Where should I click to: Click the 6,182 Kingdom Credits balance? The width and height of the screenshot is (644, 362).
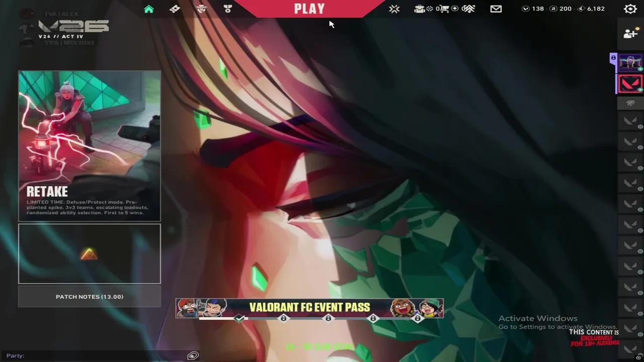591,9
